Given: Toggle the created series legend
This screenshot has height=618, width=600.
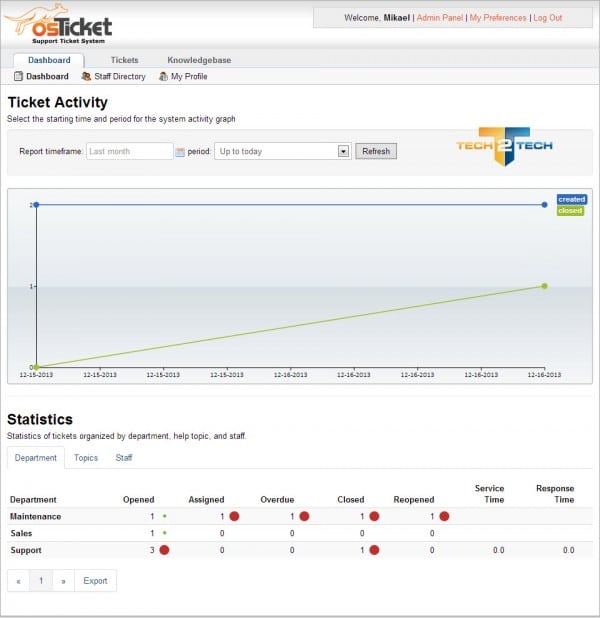Looking at the screenshot, I should coord(571,200).
